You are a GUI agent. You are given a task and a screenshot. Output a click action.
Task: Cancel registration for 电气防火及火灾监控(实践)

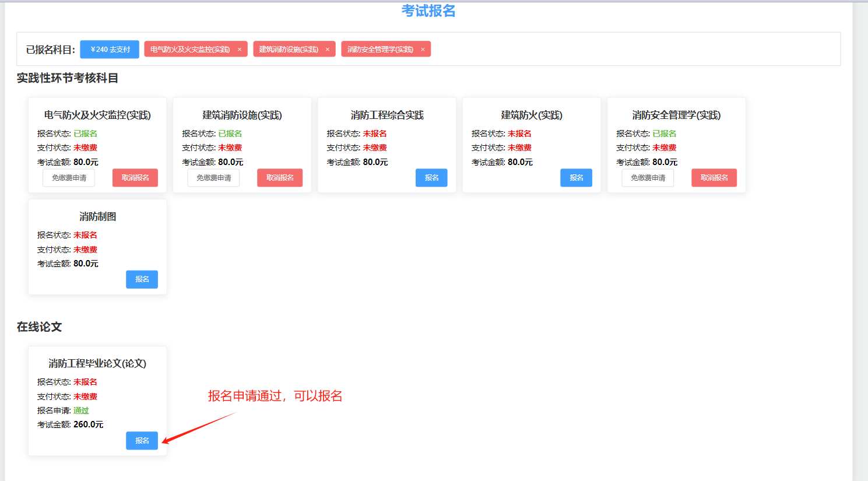[135, 178]
